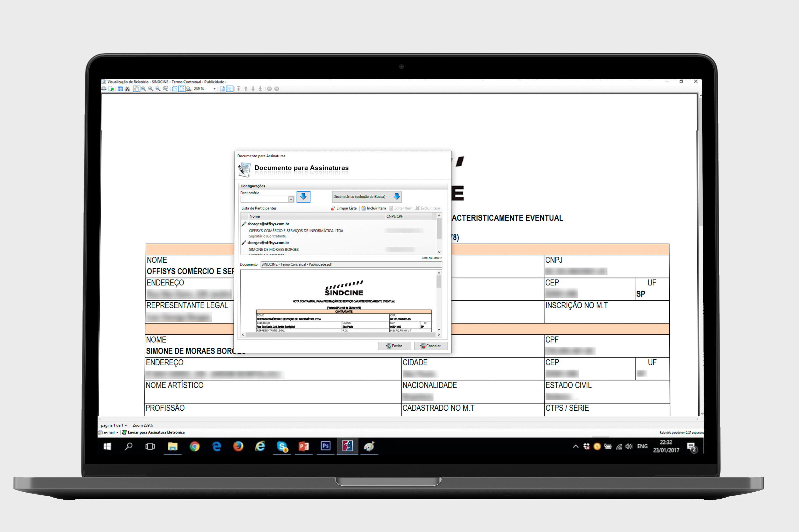The width and height of the screenshot is (799, 532).
Task: Click preview horizontal scrollbar right arrow
Action: tap(439, 335)
